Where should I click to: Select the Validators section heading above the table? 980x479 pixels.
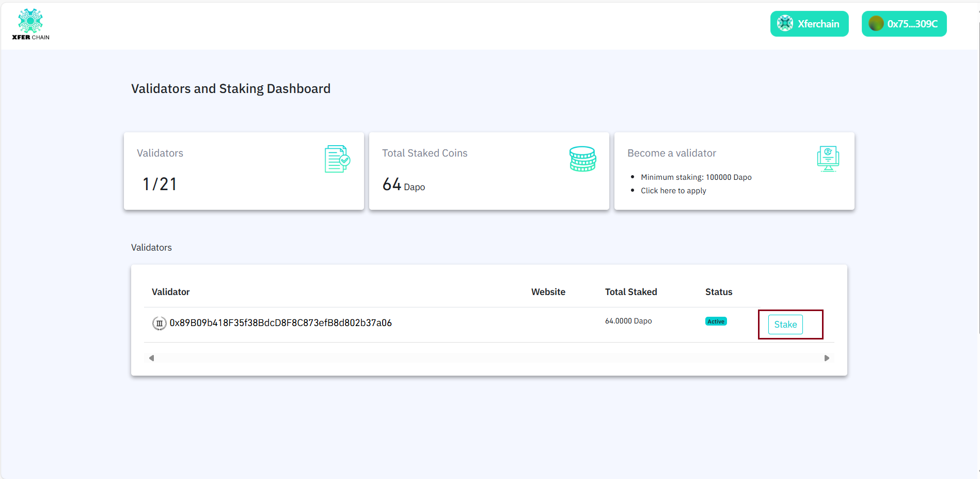[x=151, y=247]
